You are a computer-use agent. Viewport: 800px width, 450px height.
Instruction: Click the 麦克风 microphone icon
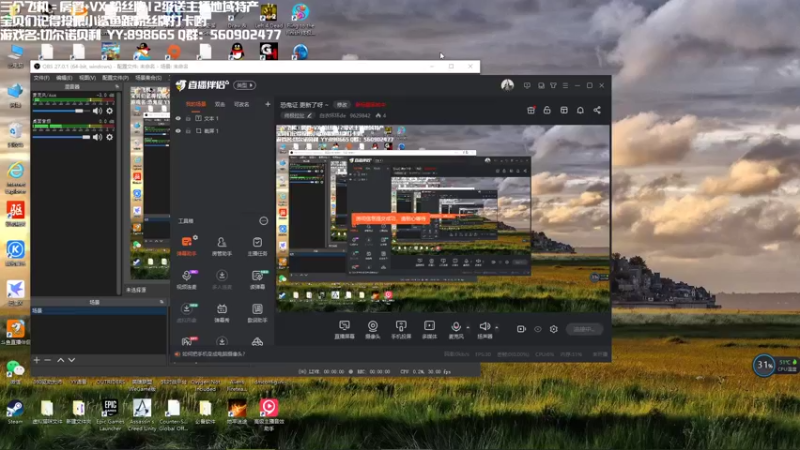tap(456, 329)
